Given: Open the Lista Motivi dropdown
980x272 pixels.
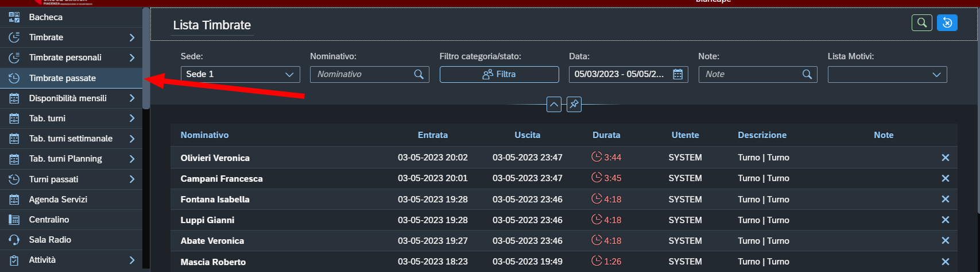Looking at the screenshot, I should [888, 74].
